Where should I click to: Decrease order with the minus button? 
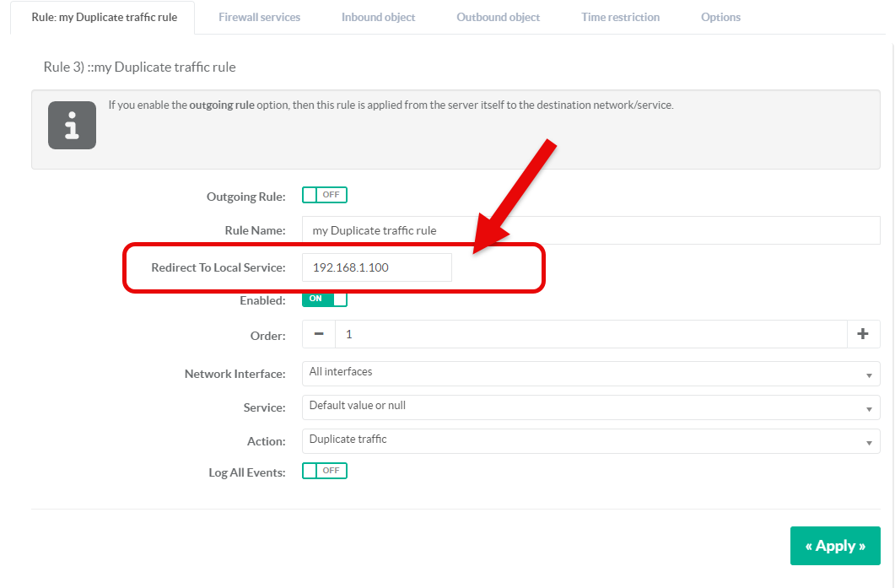(319, 334)
